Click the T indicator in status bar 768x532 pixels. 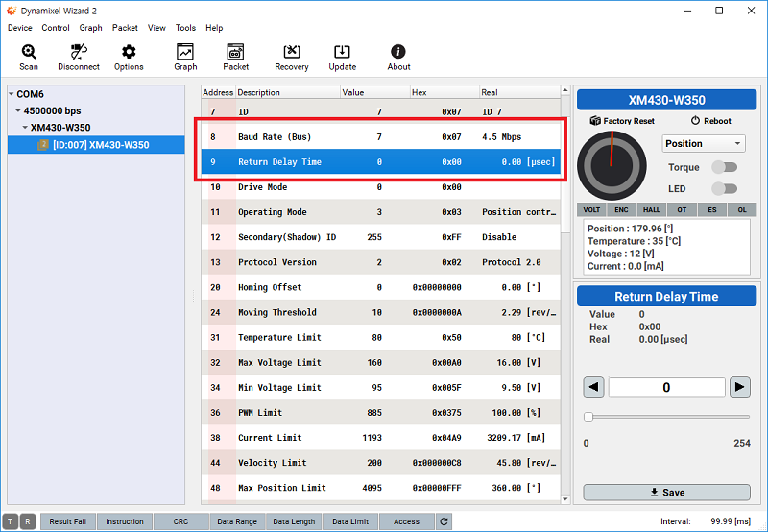(11, 521)
